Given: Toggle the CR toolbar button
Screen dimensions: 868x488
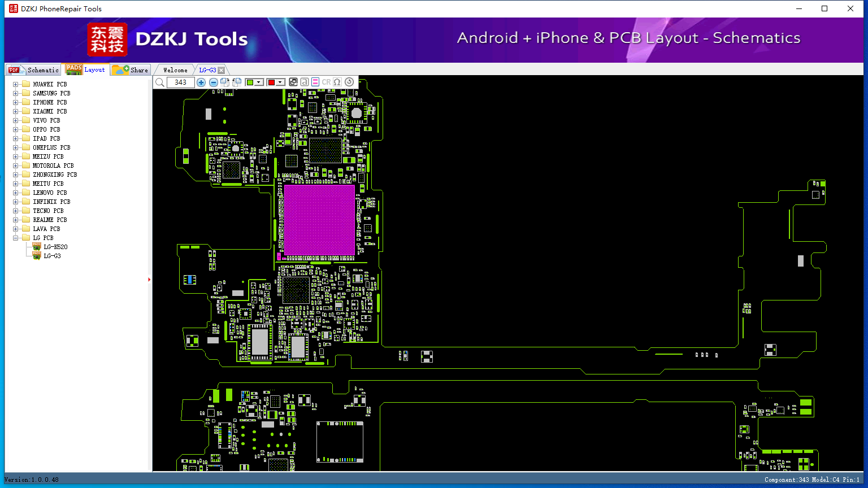Looking at the screenshot, I should [x=326, y=82].
